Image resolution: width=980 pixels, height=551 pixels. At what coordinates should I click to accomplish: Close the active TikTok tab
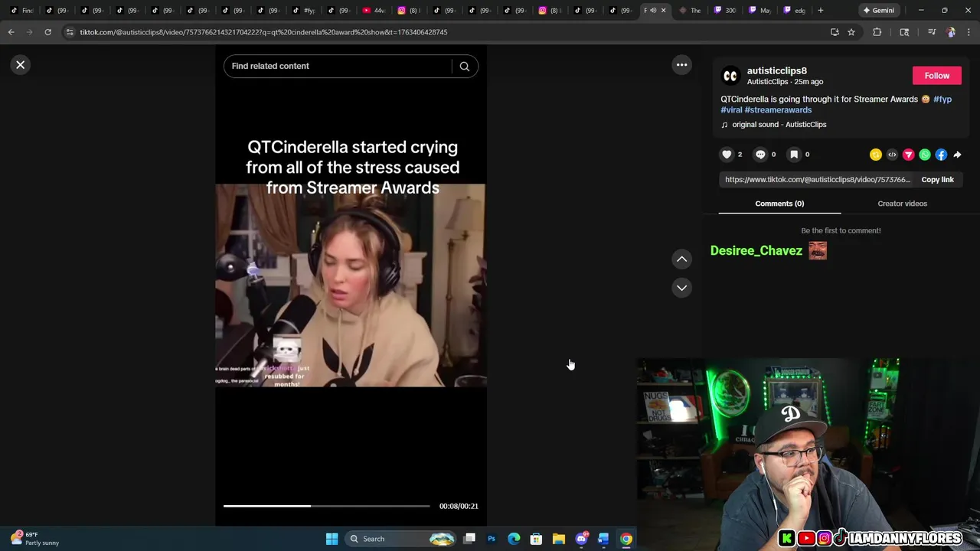coord(663,10)
